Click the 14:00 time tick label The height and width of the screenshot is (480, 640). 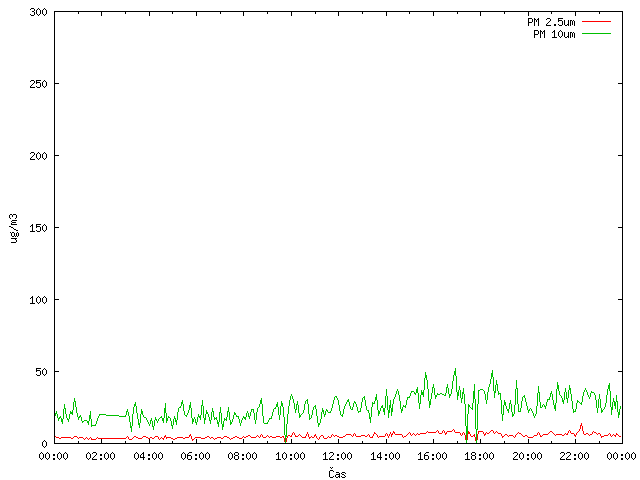tap(385, 456)
